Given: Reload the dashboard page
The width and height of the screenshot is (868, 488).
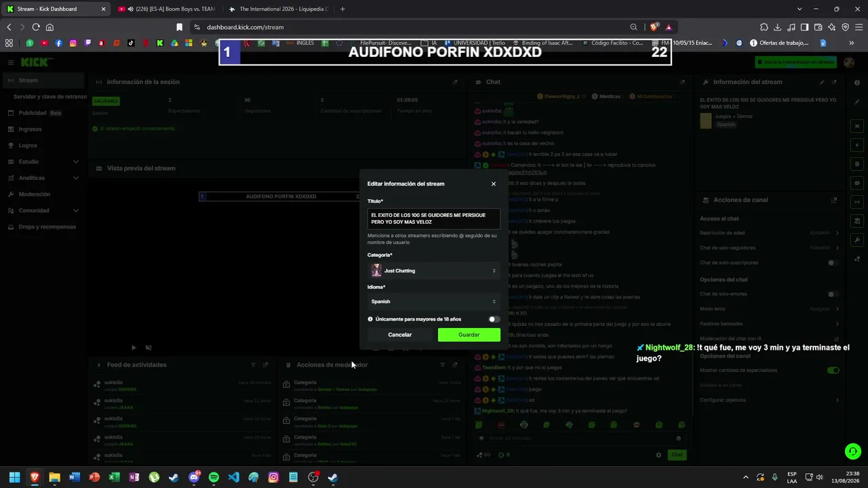Looking at the screenshot, I should click(x=36, y=27).
